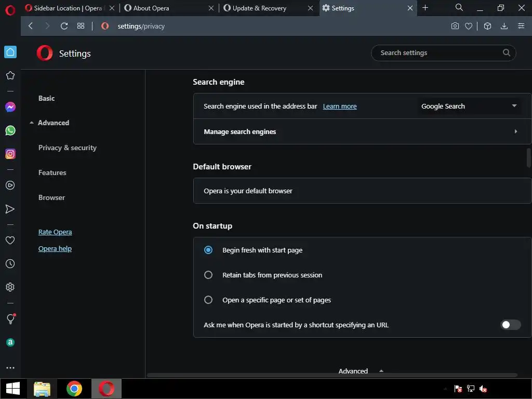Click the search tabs magnifier icon
Viewport: 532px width, 399px height.
point(459,7)
